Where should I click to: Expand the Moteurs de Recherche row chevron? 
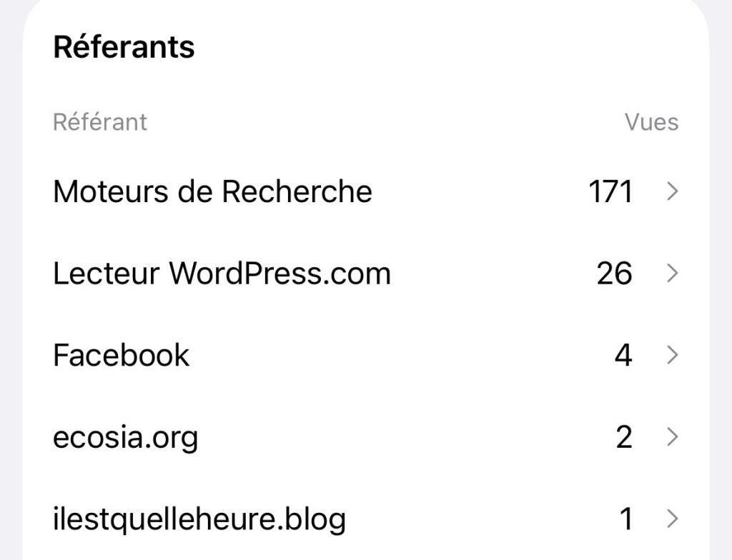(x=672, y=191)
